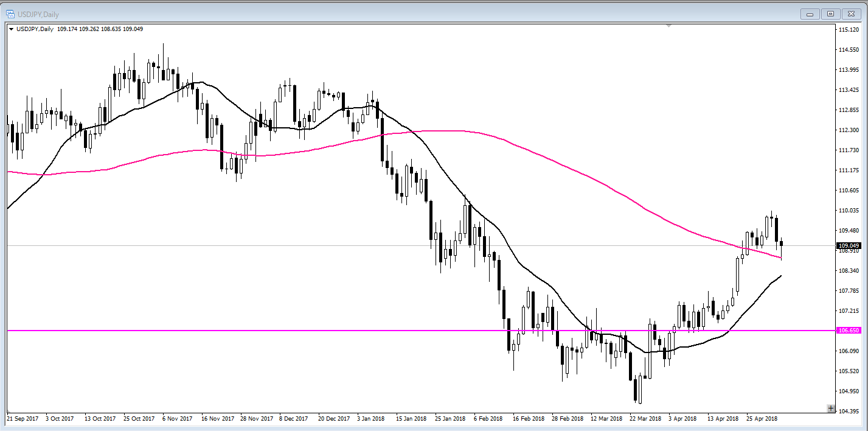Click the 6 Feb 2018 date label

click(488, 419)
